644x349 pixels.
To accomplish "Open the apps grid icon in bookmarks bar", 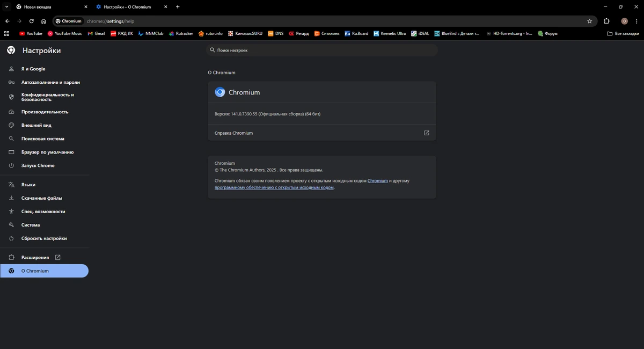I will point(7,33).
